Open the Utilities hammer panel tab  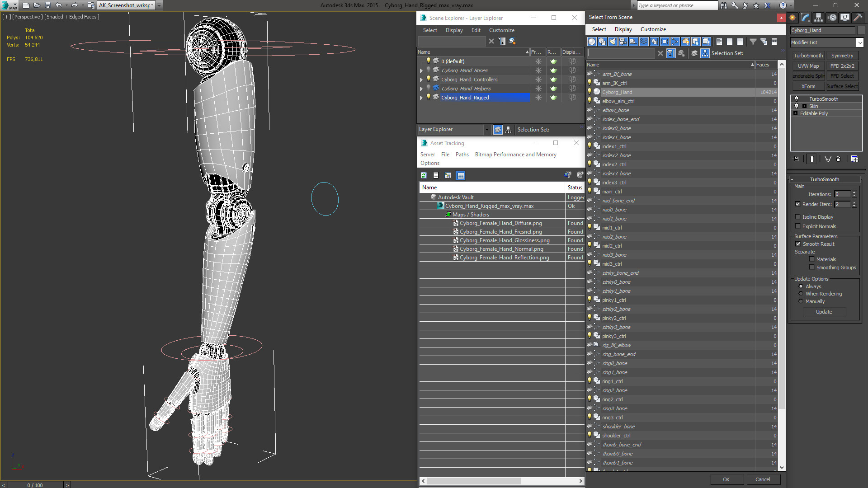(858, 18)
